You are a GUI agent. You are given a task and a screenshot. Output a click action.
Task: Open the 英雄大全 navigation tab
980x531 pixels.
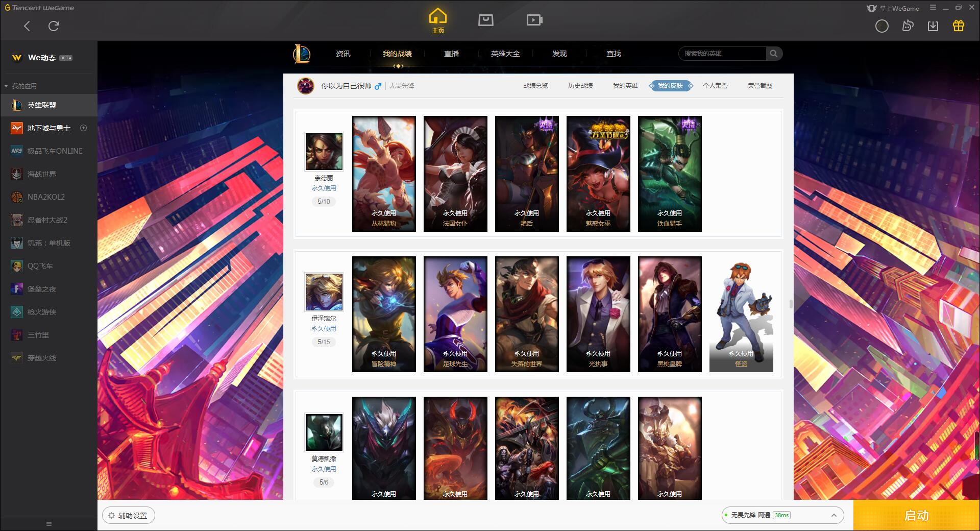pos(505,54)
